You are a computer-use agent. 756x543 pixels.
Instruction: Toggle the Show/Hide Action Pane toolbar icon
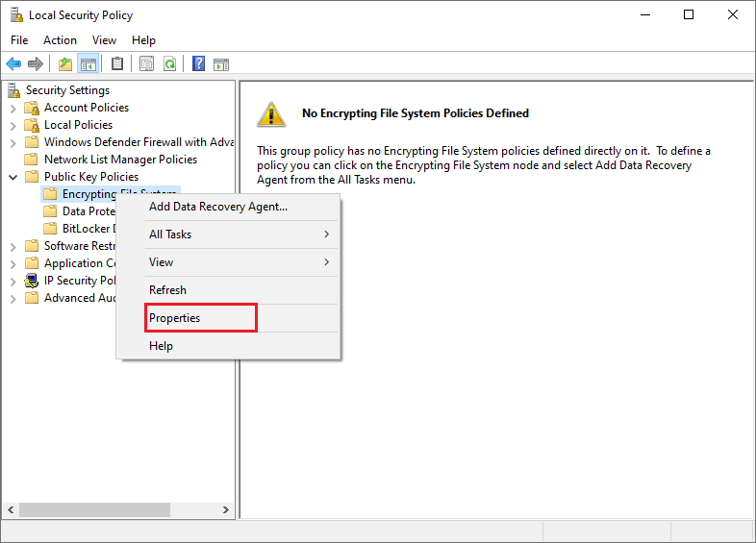click(x=221, y=64)
